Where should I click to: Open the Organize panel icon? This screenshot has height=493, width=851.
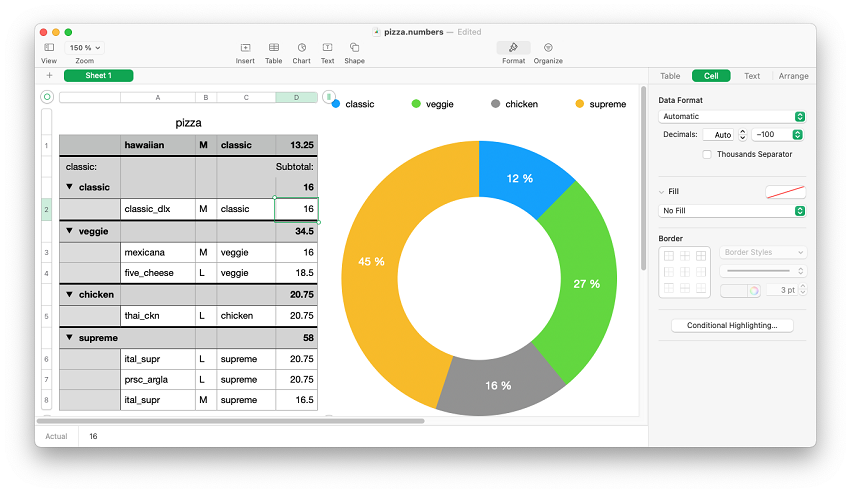(548, 47)
